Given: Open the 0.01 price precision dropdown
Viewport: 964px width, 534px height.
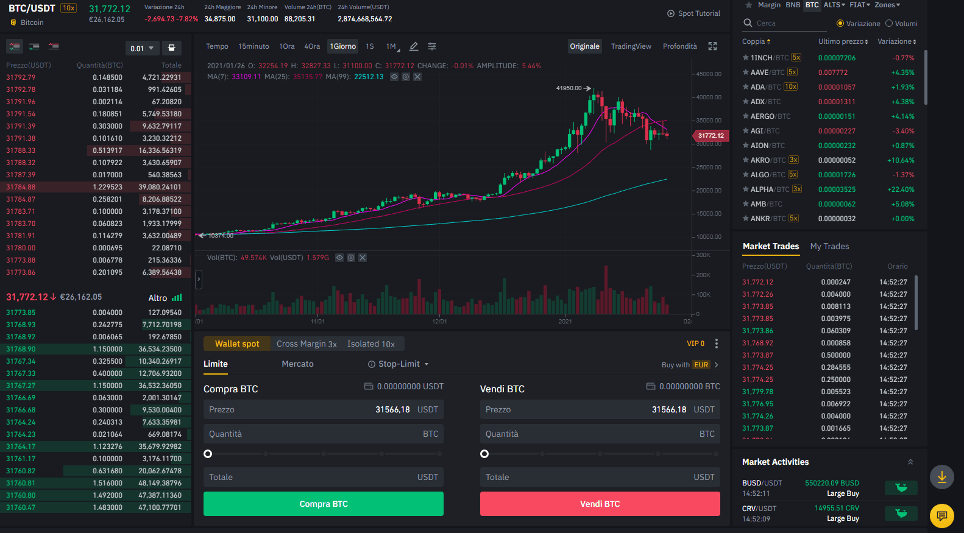Looking at the screenshot, I should tap(142, 48).
